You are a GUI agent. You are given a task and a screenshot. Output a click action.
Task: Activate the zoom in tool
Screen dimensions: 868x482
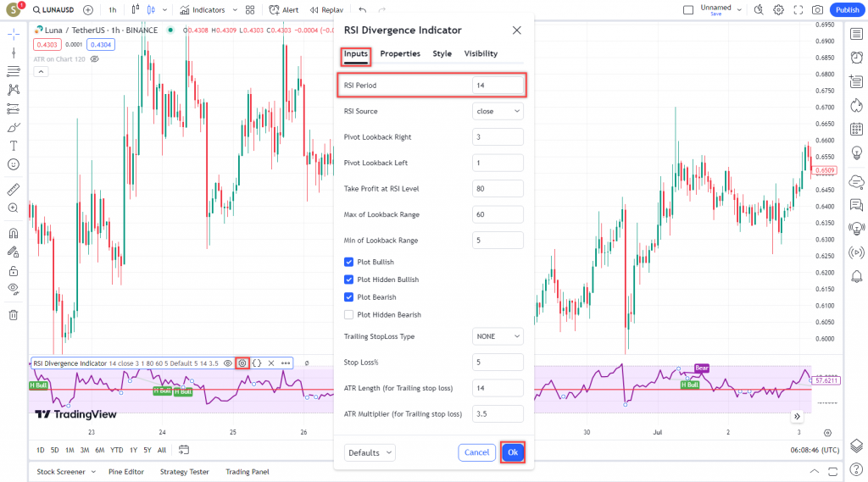click(x=14, y=208)
